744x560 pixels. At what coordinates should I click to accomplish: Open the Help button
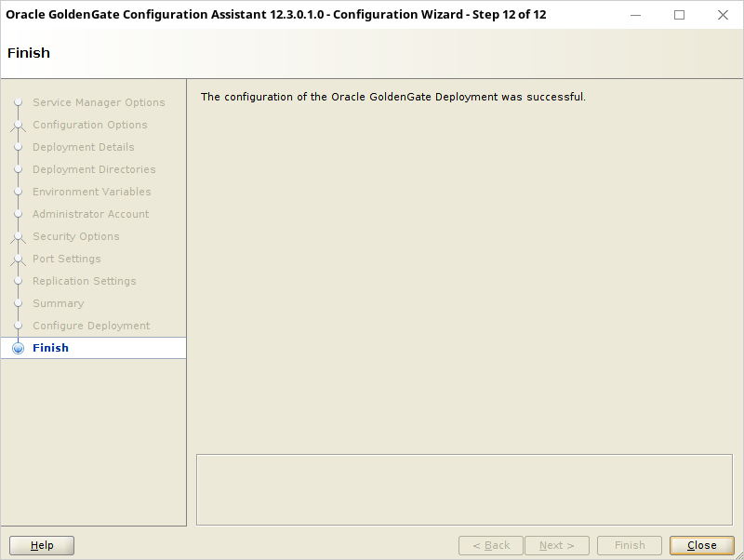click(42, 545)
